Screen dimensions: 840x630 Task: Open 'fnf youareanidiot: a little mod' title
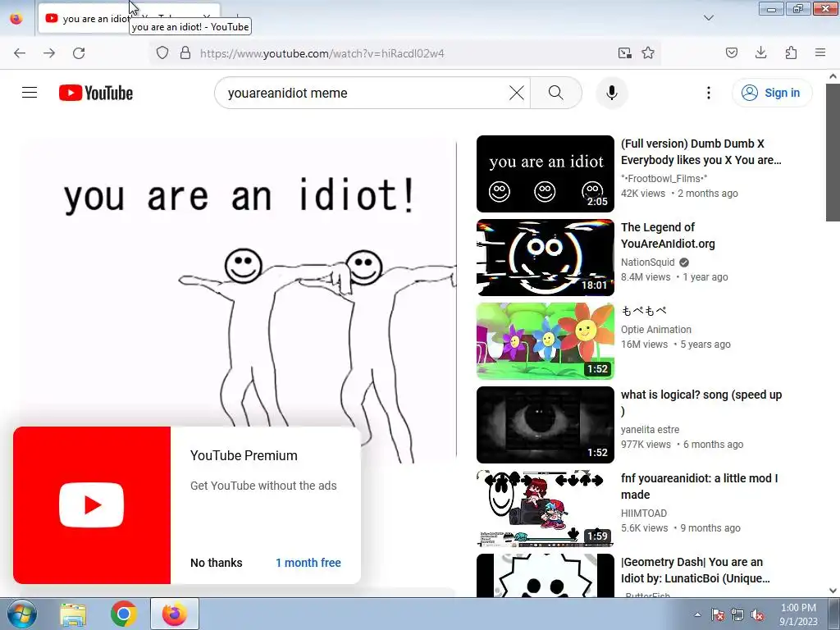[x=699, y=486]
